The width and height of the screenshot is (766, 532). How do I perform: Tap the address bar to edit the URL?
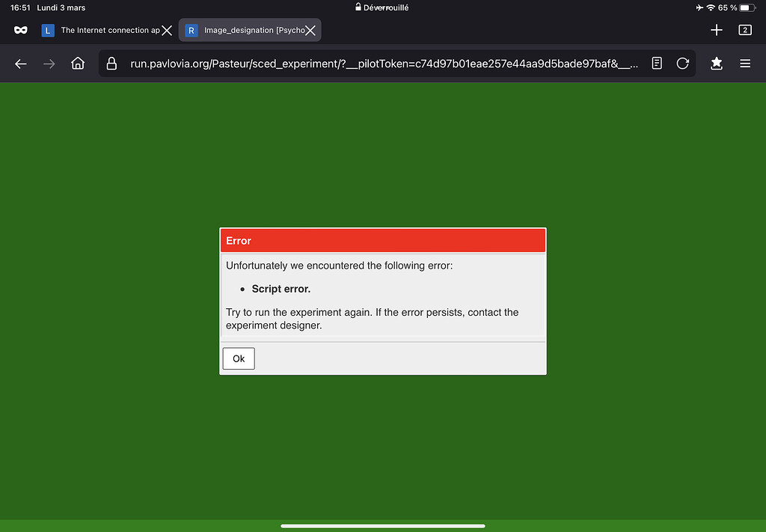(x=374, y=64)
